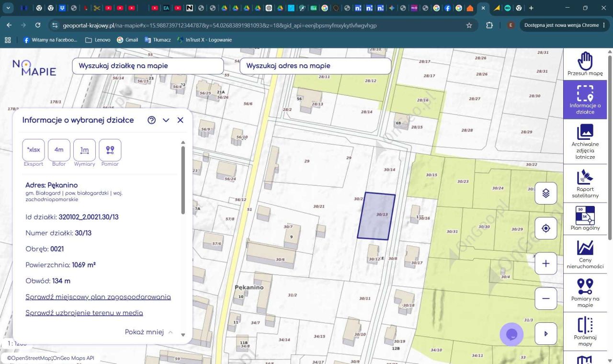Open help for selected parcel info
The image size is (613, 364).
[151, 120]
